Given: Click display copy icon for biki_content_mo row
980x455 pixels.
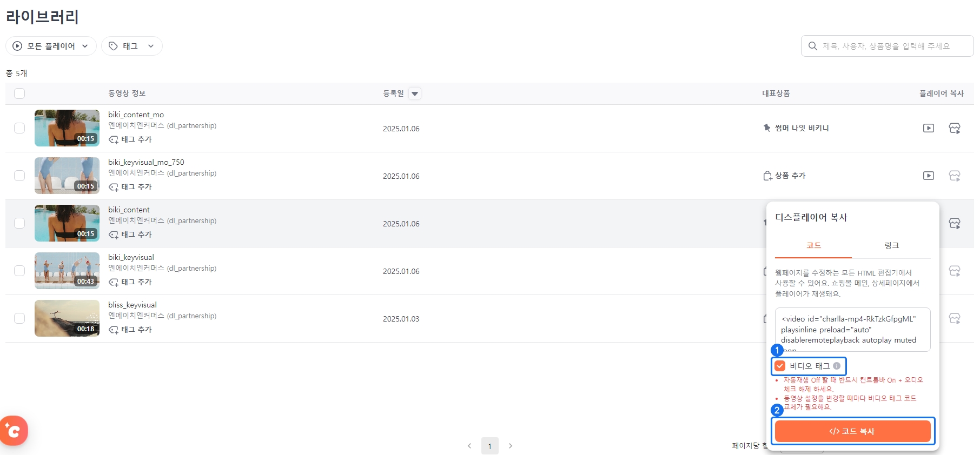Looking at the screenshot, I should pyautogui.click(x=955, y=128).
